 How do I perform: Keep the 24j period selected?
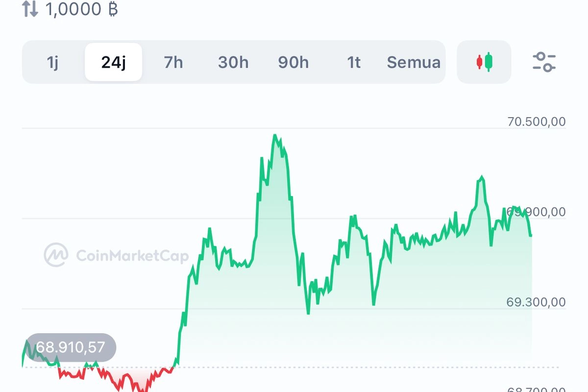point(113,62)
